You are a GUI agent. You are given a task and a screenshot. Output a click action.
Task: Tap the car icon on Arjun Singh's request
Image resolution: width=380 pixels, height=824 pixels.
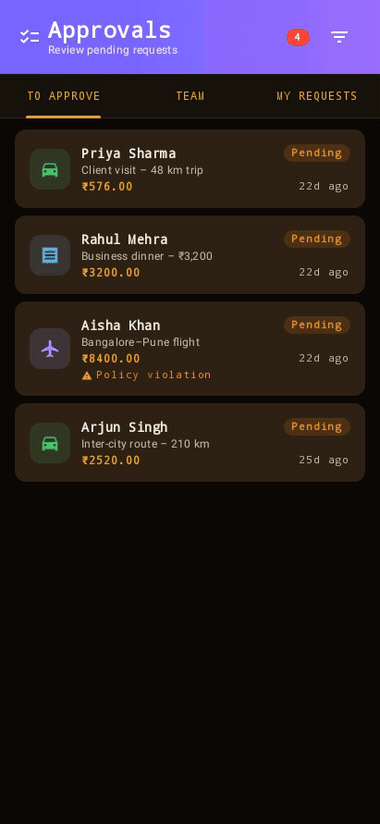50,443
